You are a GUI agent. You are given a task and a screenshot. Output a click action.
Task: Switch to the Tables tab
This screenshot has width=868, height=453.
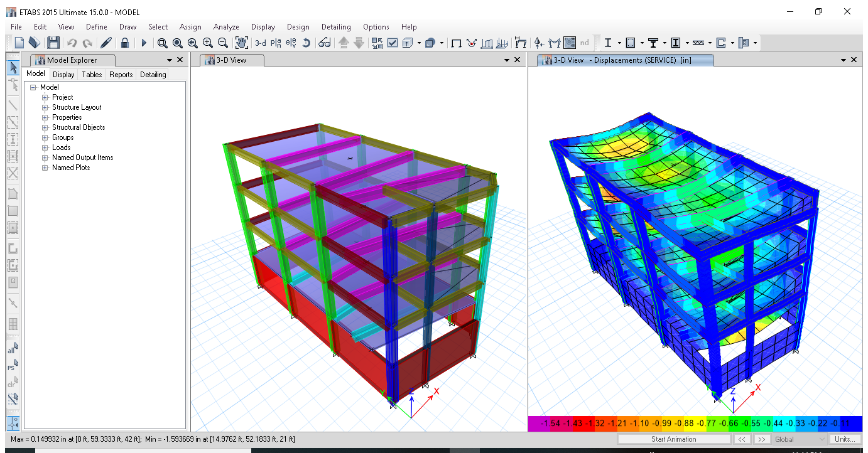92,74
